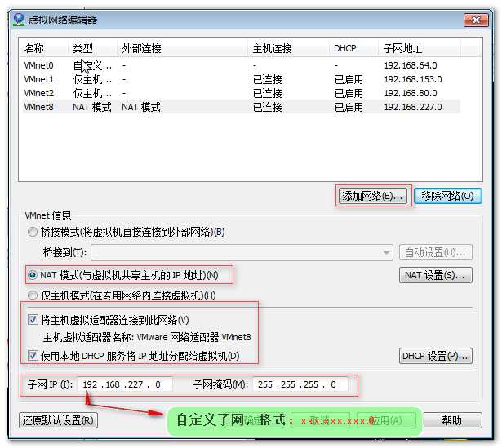Click subnet address 192.168.227.0 in list
The image size is (502, 448).
coord(413,107)
